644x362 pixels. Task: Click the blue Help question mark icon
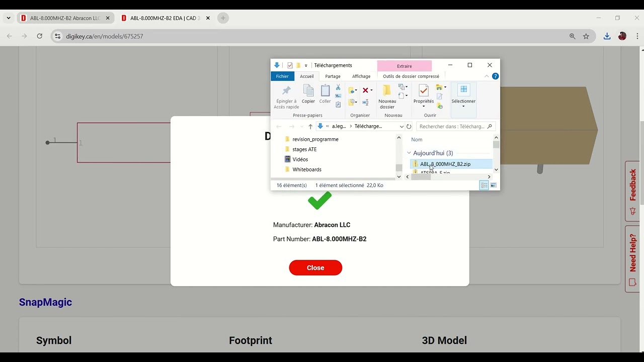click(495, 76)
